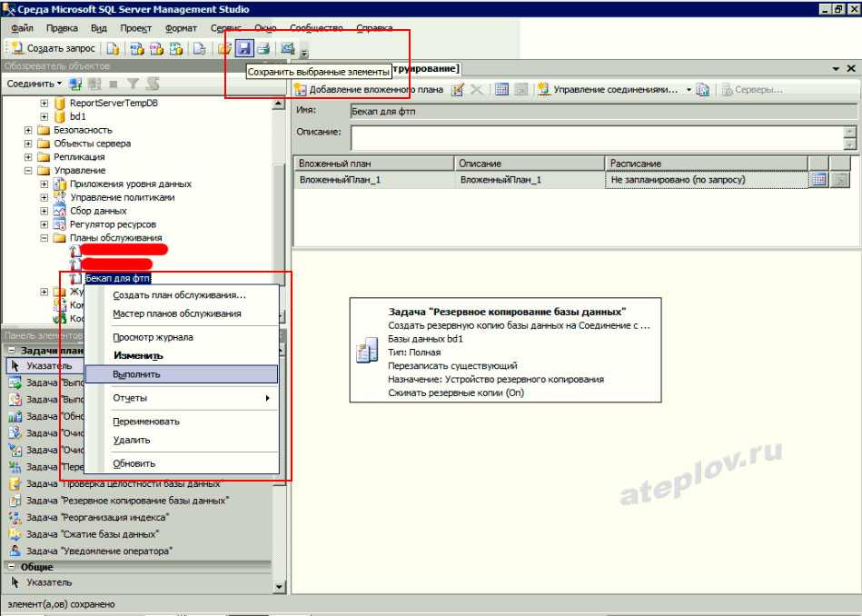This screenshot has width=862, height=616.
Task: Open the Файл menu
Action: [x=22, y=28]
